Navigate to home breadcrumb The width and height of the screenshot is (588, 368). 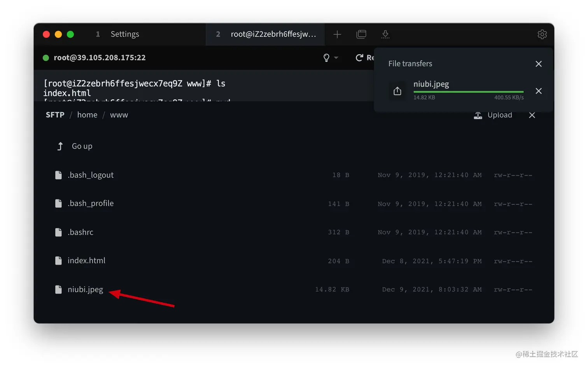[87, 115]
